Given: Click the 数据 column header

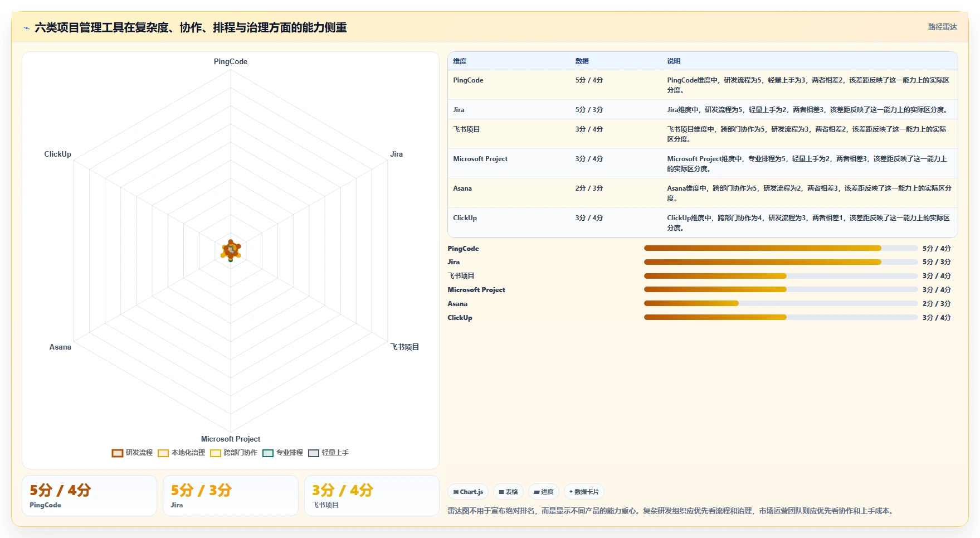Looking at the screenshot, I should [582, 61].
